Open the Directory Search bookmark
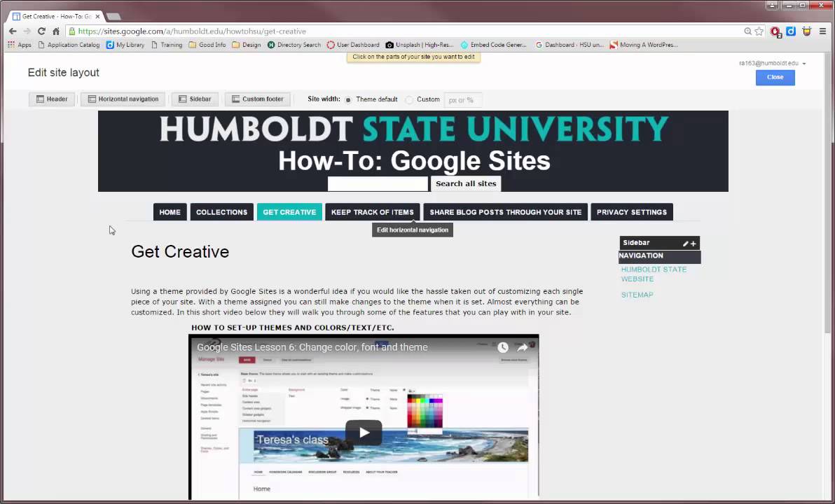The image size is (835, 504). pyautogui.click(x=294, y=45)
